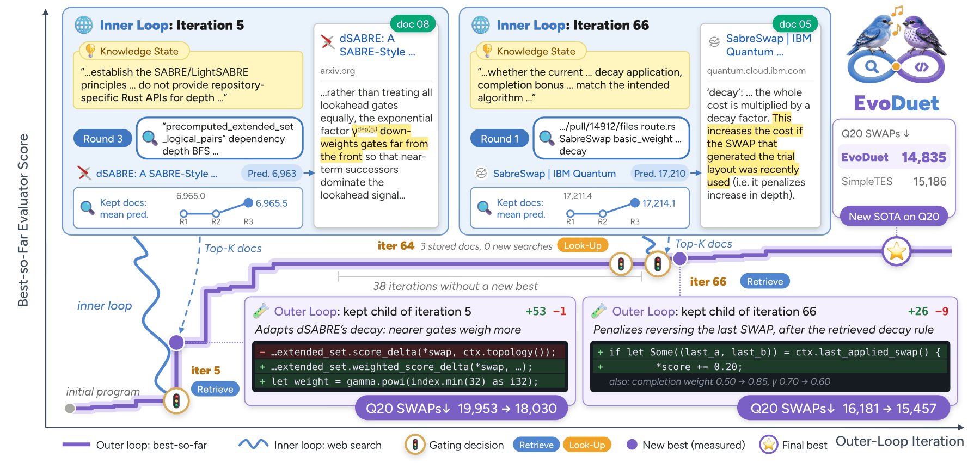The image size is (980, 463).
Task: Click the red X icon beside Pred. 6,963
Action: [x=84, y=173]
